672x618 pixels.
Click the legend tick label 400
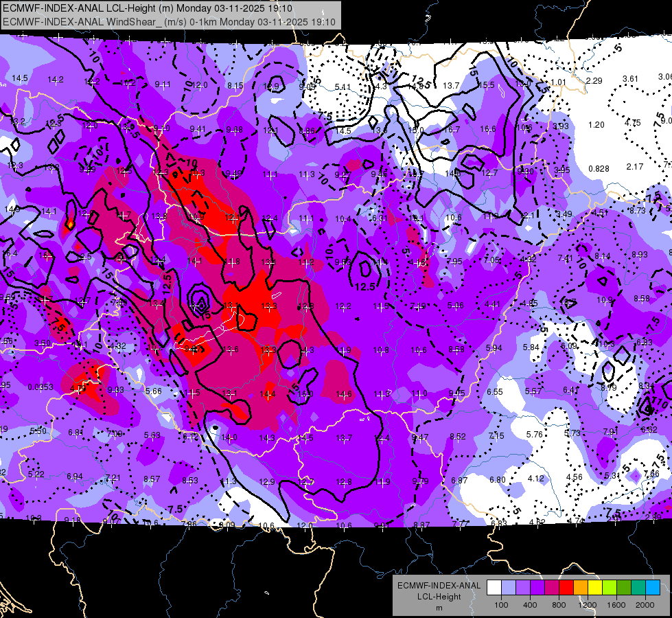tap(530, 605)
